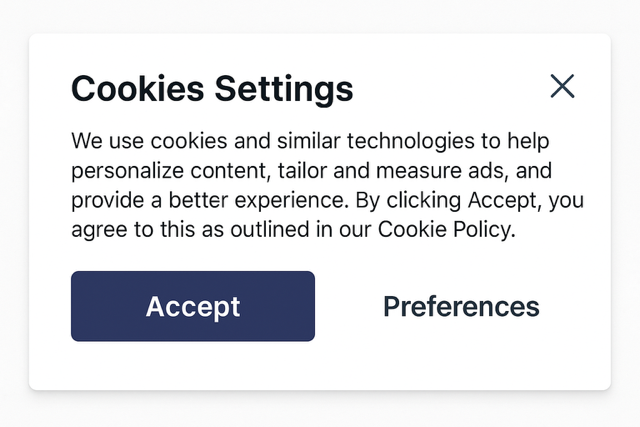Open cookie Preferences
640x427 pixels.
coord(461,307)
